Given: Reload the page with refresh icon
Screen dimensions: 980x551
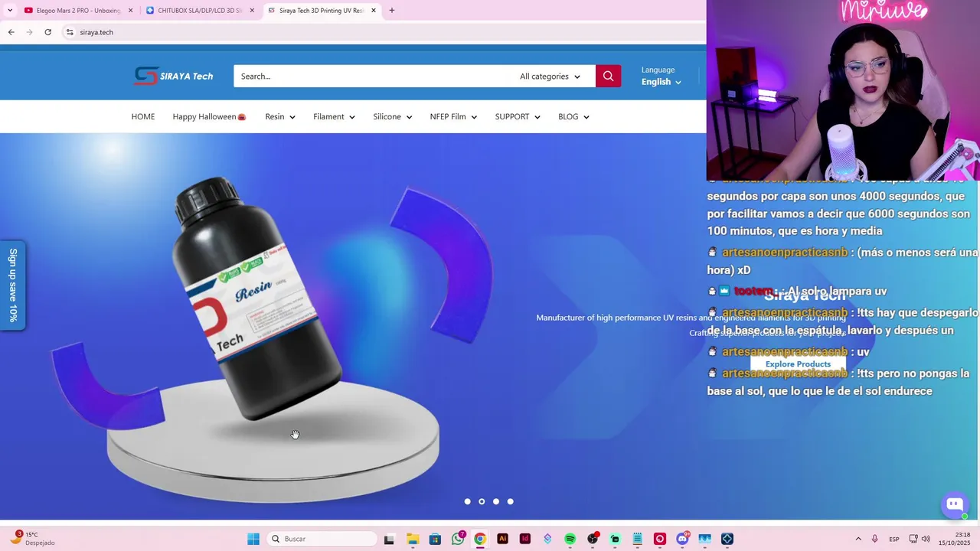Looking at the screenshot, I should pos(47,32).
